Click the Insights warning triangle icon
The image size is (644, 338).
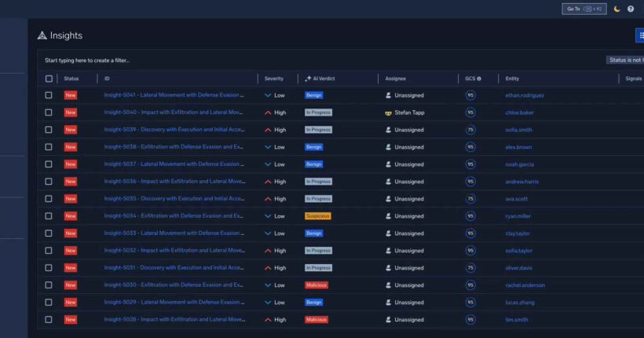tap(42, 35)
